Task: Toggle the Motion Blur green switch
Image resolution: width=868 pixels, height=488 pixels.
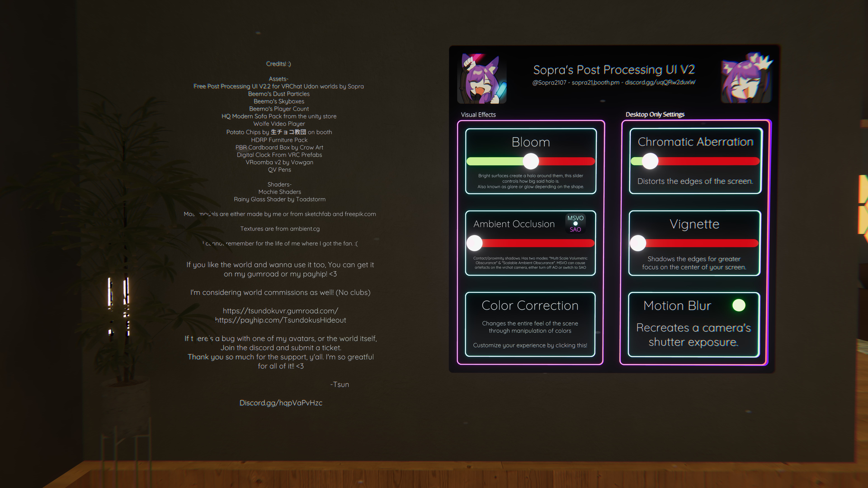Action: click(739, 305)
